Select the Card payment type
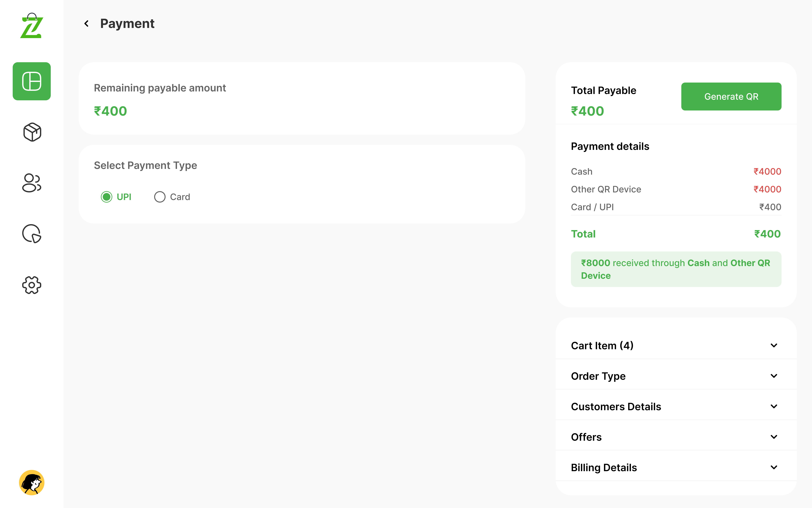The height and width of the screenshot is (508, 812). click(x=172, y=197)
